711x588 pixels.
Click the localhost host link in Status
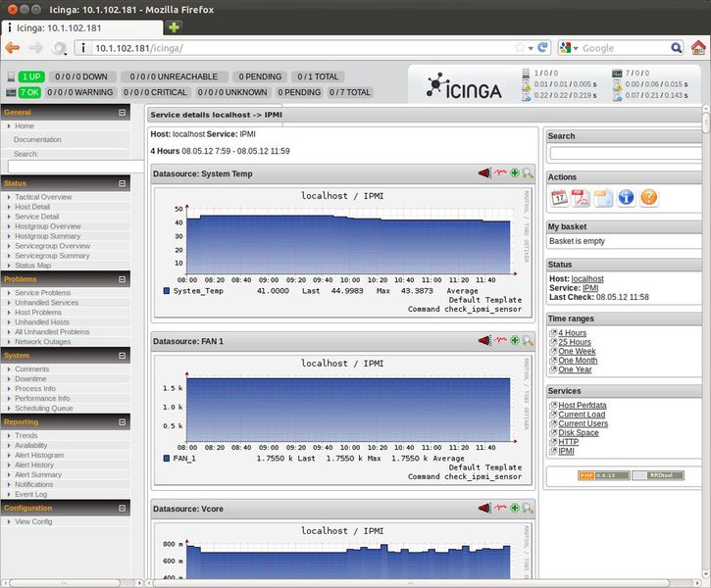pos(587,278)
